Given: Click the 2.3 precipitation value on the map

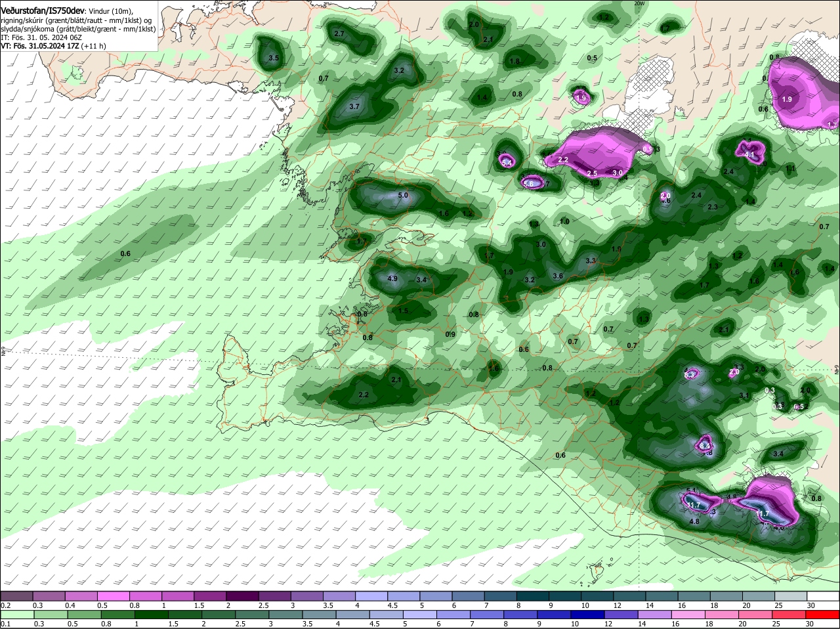Looking at the screenshot, I should pos(713,207).
